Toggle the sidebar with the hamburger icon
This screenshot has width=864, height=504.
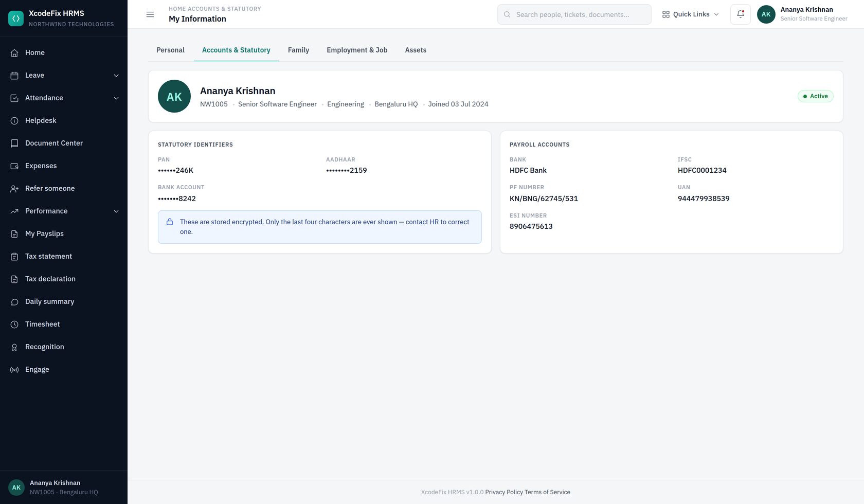[150, 14]
